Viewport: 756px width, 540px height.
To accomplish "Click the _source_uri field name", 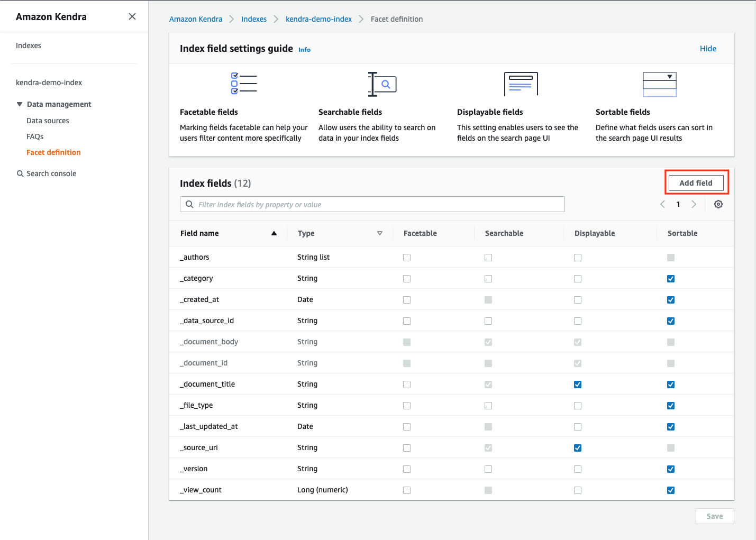I will click(x=199, y=447).
